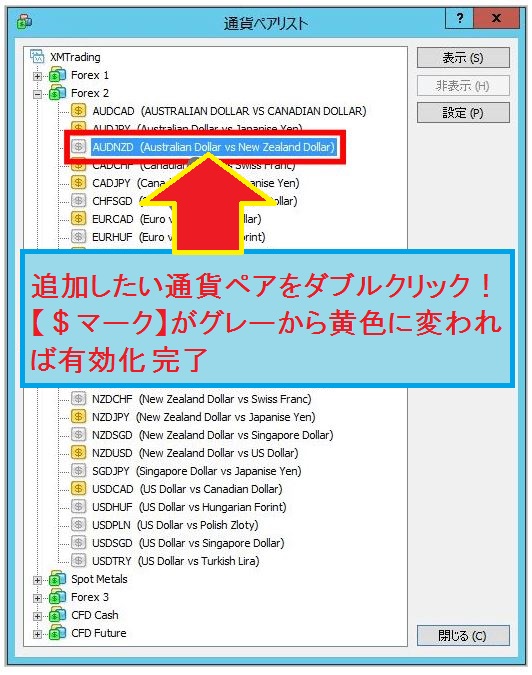532x675 pixels.
Task: Click the 設定 (P) properties button
Action: click(x=463, y=113)
